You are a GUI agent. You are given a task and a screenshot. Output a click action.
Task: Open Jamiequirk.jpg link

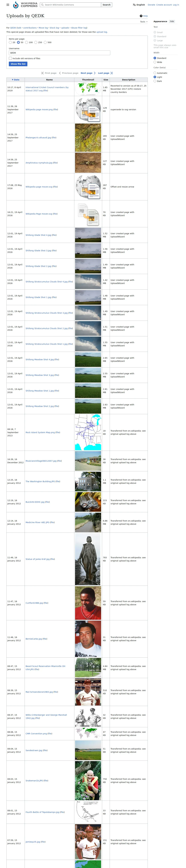(33, 842)
